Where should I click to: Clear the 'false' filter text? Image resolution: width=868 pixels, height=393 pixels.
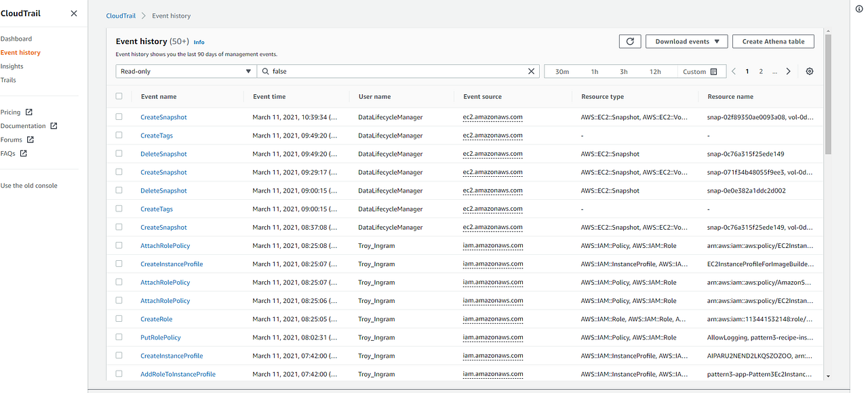click(532, 71)
